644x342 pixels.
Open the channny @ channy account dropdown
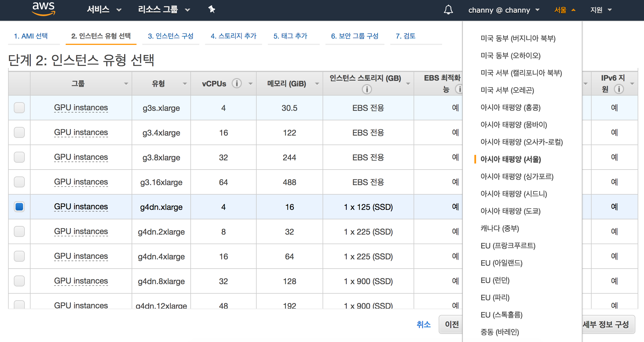[503, 10]
